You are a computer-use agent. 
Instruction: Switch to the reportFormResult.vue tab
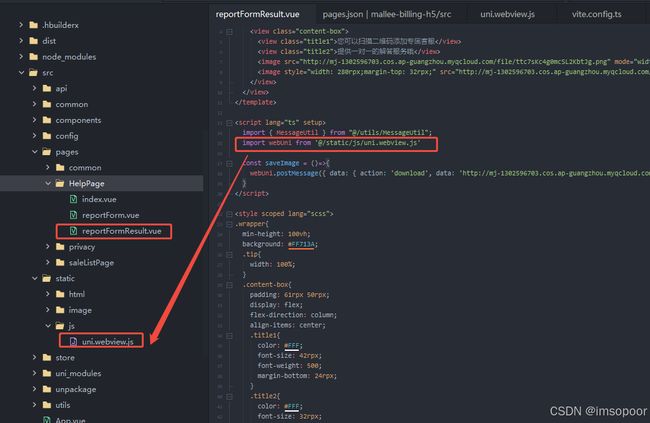(257, 14)
